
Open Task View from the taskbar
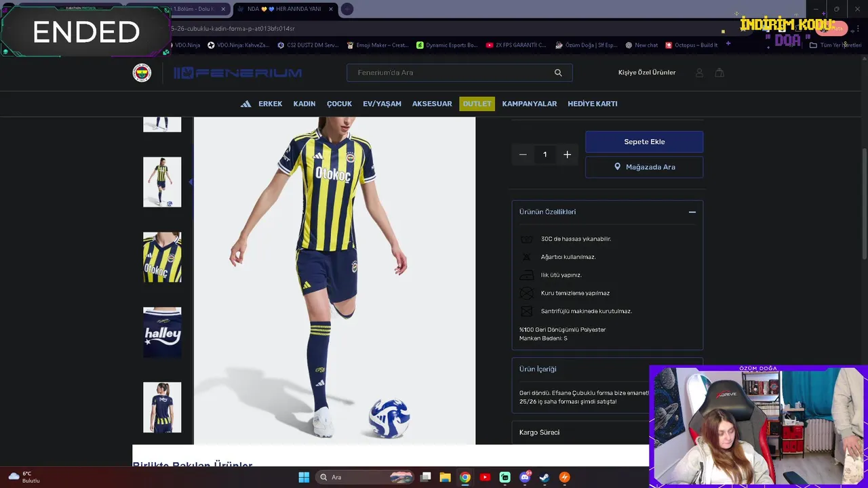(x=425, y=477)
